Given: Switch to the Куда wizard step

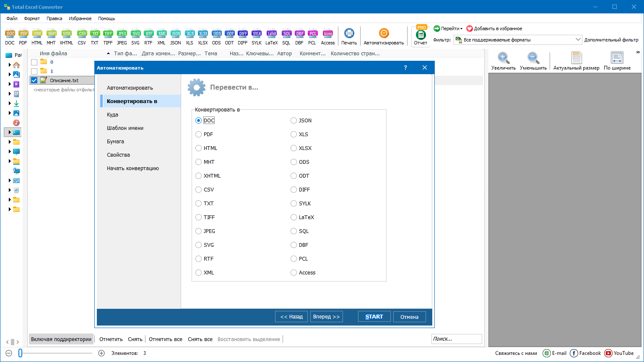Looking at the screenshot, I should pos(112,115).
